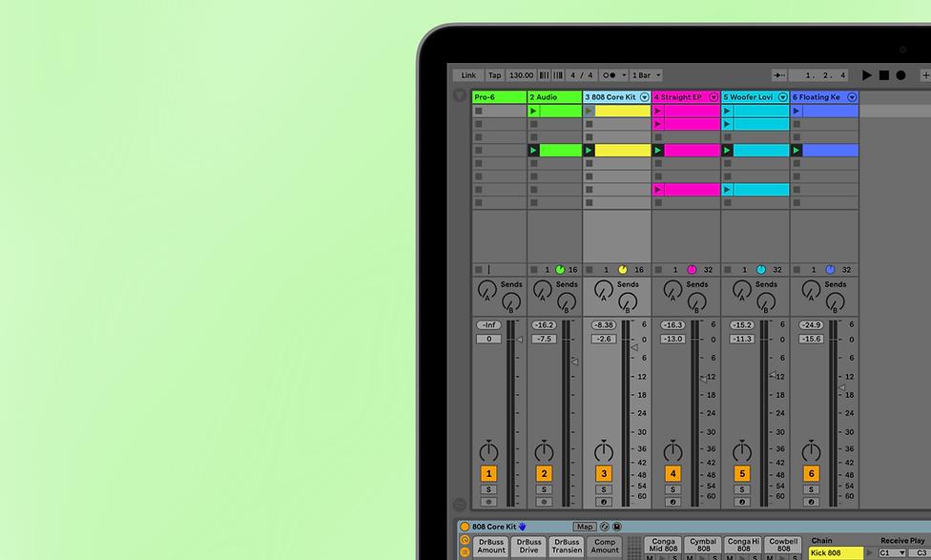931x560 pixels.
Task: Click the Link button
Action: click(x=468, y=75)
